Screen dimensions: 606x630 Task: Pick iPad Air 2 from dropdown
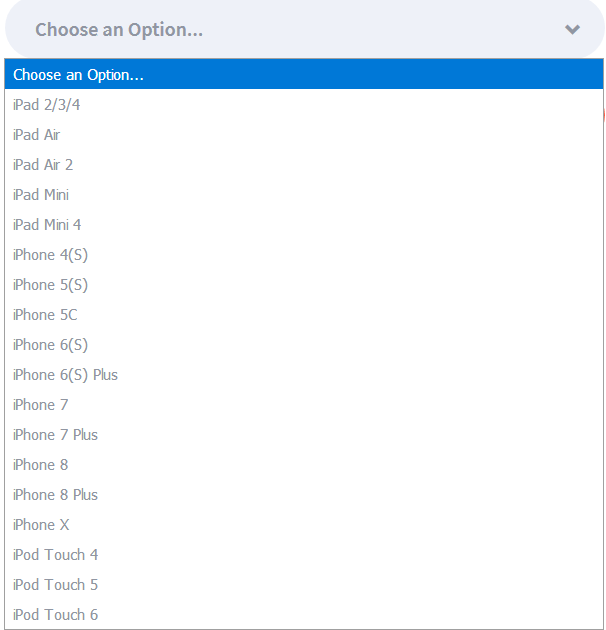tap(43, 165)
